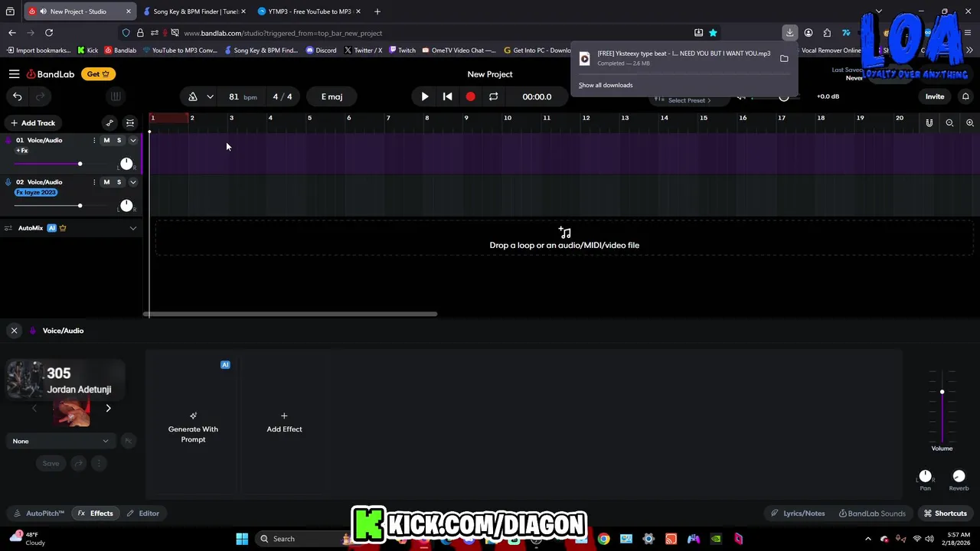Click track 01 pan knob
The image size is (980, 551).
click(126, 164)
